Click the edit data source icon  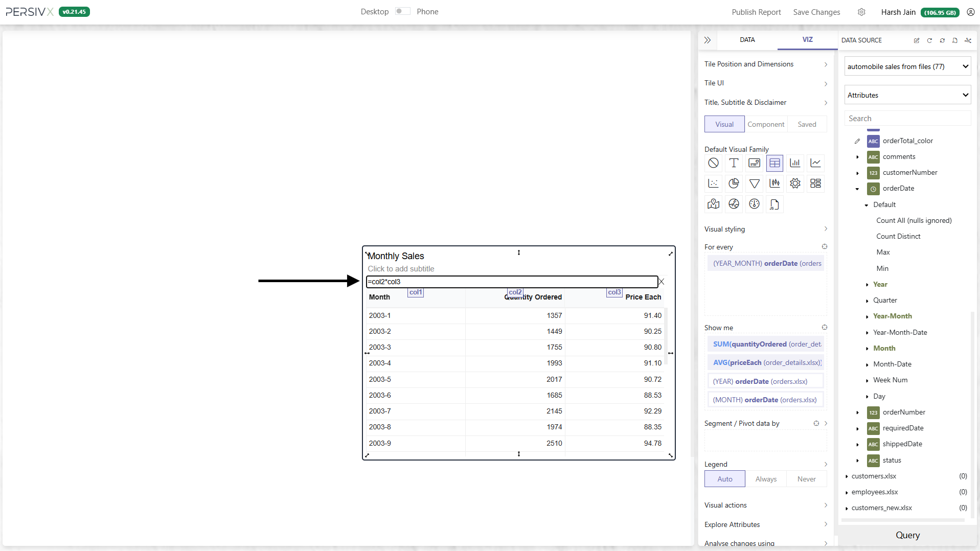(x=916, y=40)
